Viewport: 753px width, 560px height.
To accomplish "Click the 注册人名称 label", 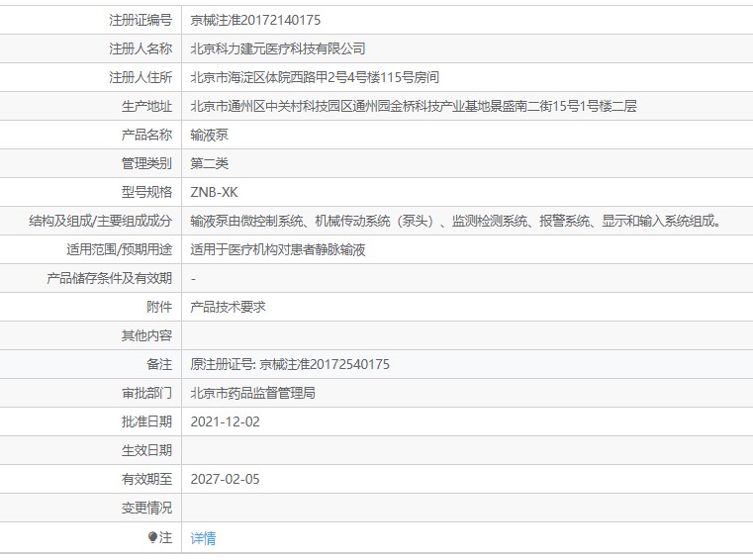I will click(x=141, y=48).
